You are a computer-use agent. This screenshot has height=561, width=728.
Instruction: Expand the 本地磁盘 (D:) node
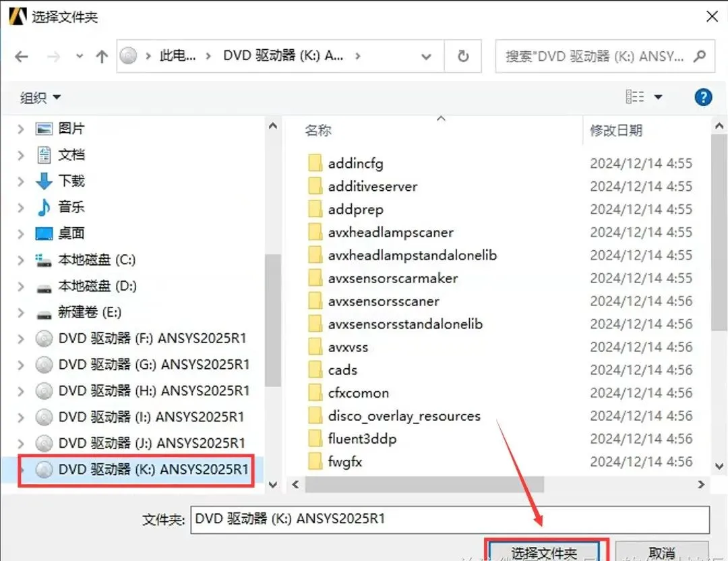[20, 286]
